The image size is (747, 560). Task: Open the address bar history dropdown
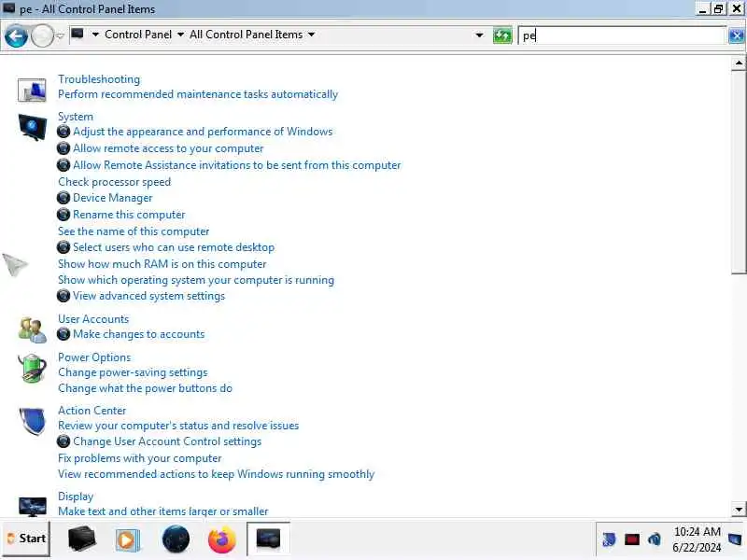[x=479, y=35]
